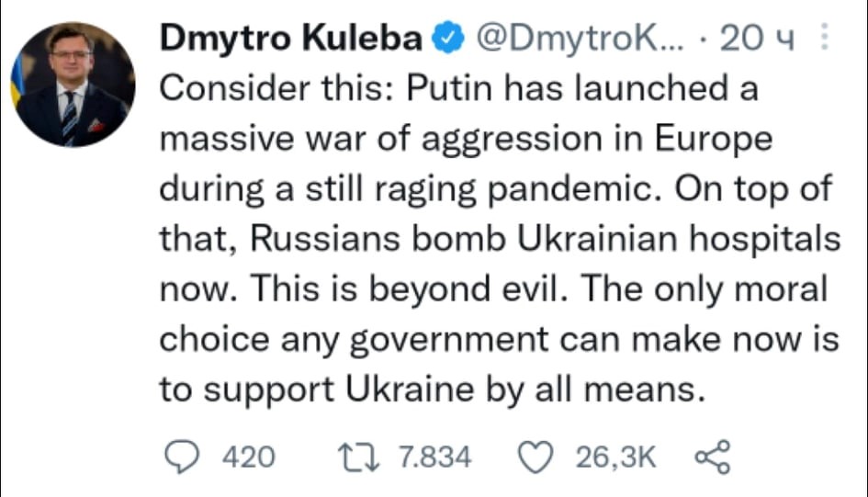Click the display name Dmytro Kuleba

(x=291, y=39)
